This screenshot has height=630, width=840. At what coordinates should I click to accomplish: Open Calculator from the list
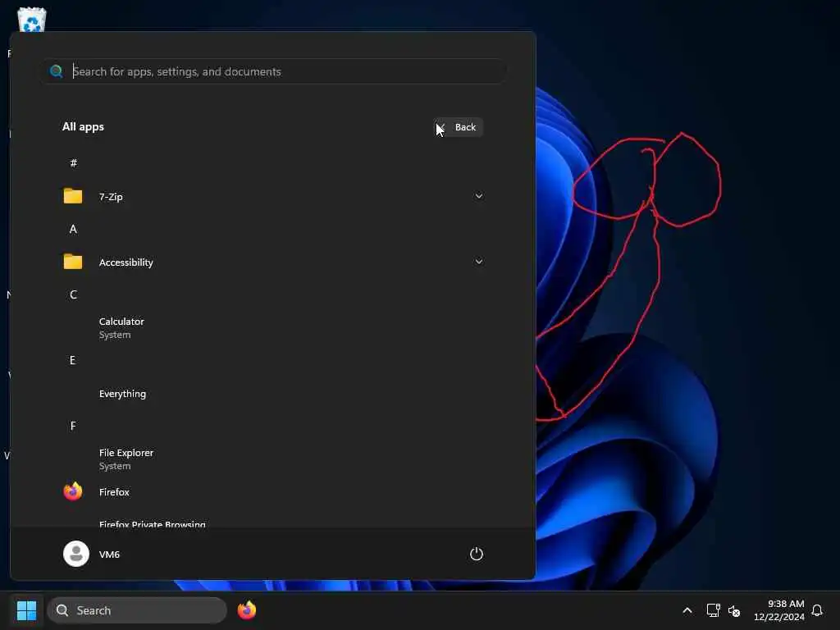[x=273, y=328]
